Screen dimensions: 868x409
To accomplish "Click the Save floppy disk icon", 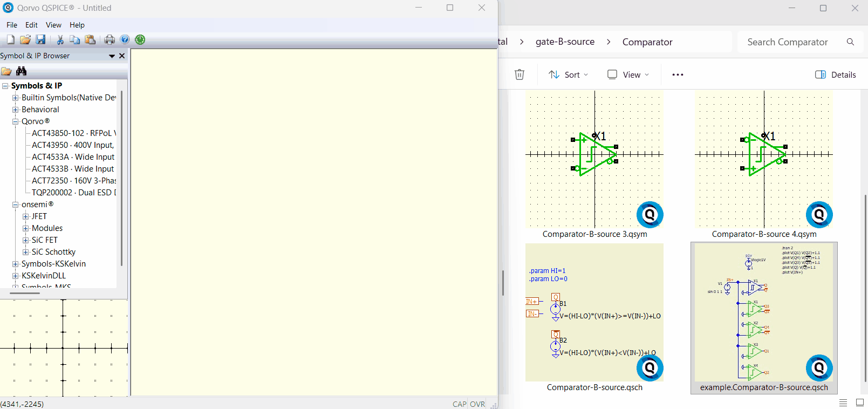I will 40,39.
